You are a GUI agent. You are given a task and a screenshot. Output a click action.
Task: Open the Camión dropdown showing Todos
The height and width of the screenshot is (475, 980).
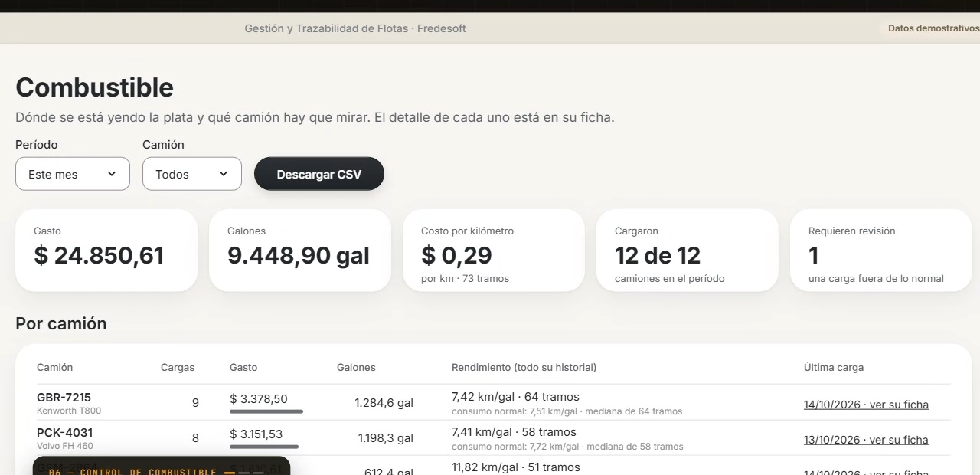(x=192, y=174)
